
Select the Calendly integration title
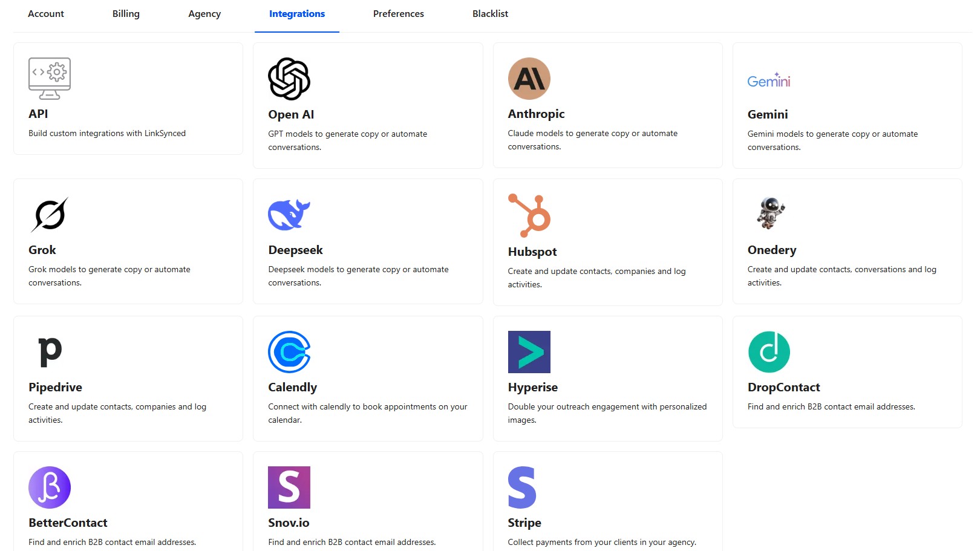tap(292, 388)
